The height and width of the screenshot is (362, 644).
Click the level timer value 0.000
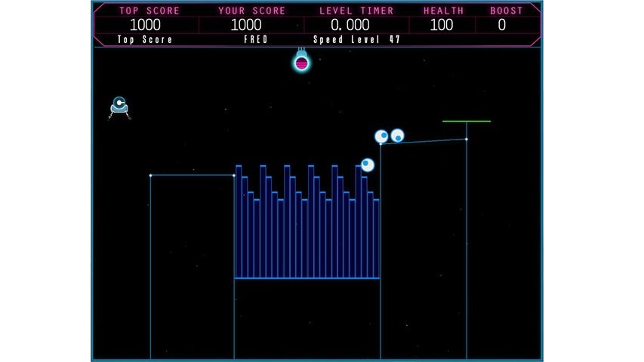coord(350,25)
